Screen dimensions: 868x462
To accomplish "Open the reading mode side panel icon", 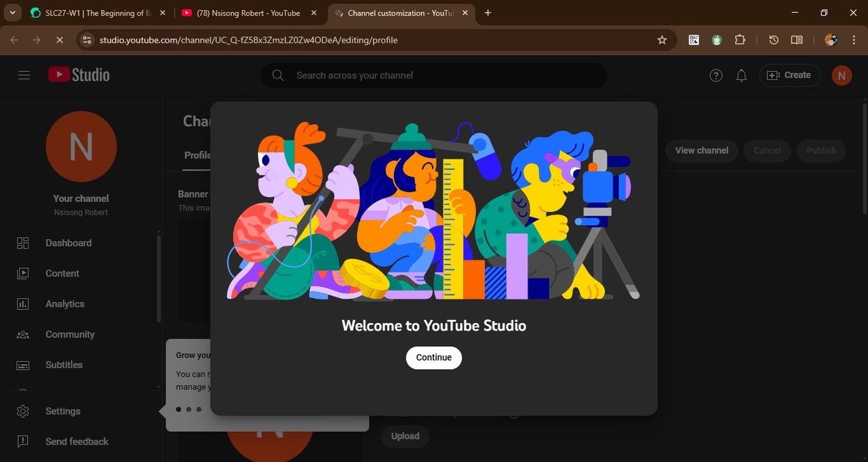I will point(797,40).
